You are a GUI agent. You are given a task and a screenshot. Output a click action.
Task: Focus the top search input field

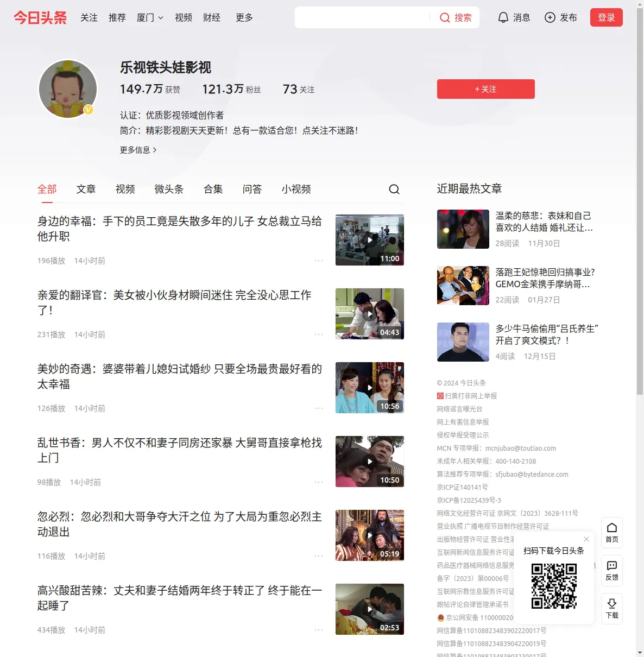[x=362, y=17]
